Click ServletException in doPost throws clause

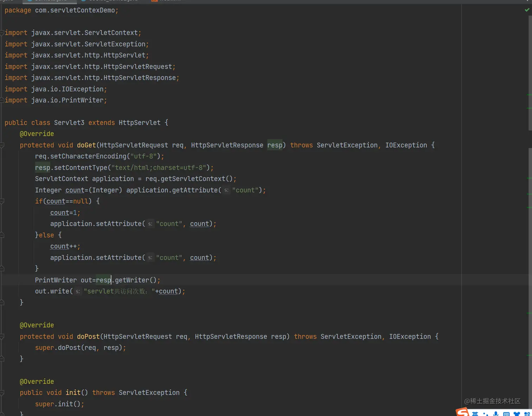351,337
